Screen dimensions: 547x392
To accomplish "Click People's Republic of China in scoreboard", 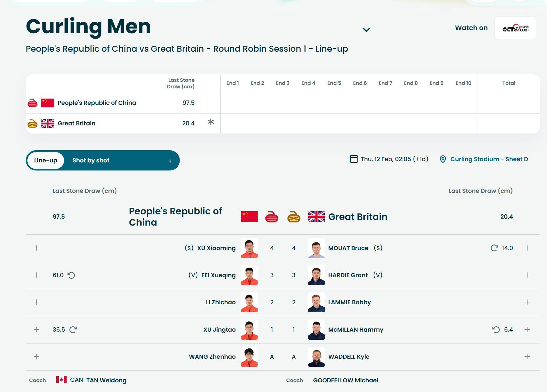I will 97,103.
